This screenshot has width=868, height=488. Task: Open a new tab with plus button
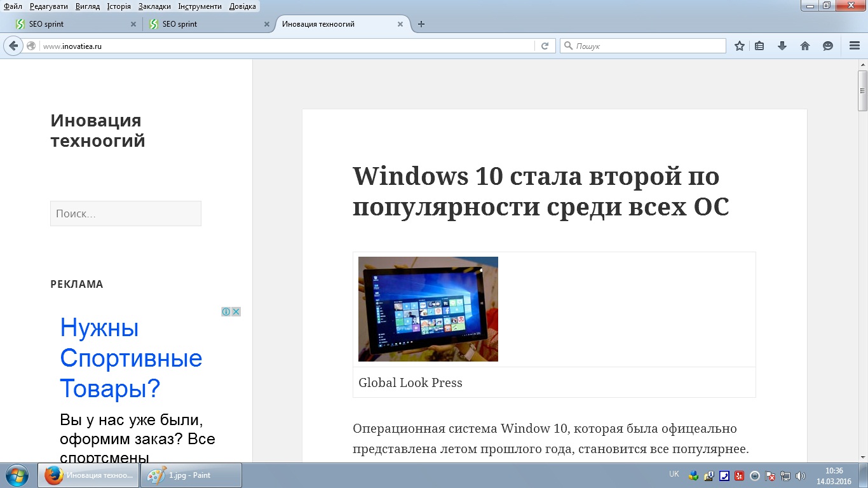(x=421, y=24)
